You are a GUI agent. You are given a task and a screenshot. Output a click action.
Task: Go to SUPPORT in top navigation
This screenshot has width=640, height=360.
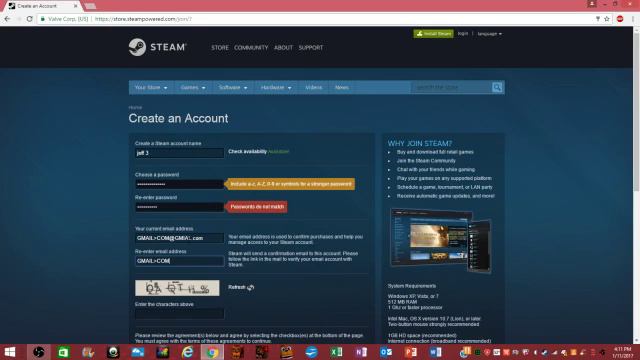coord(311,48)
